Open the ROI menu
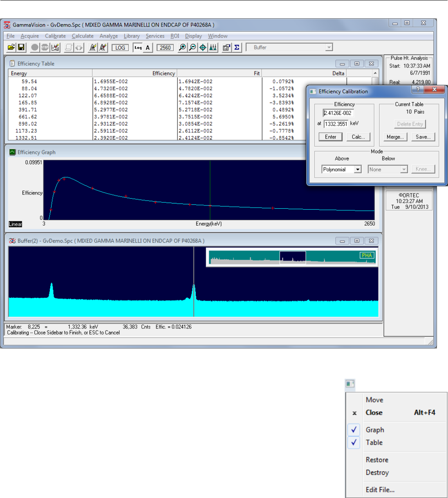Screen dimensions: 448x498 click(x=175, y=36)
